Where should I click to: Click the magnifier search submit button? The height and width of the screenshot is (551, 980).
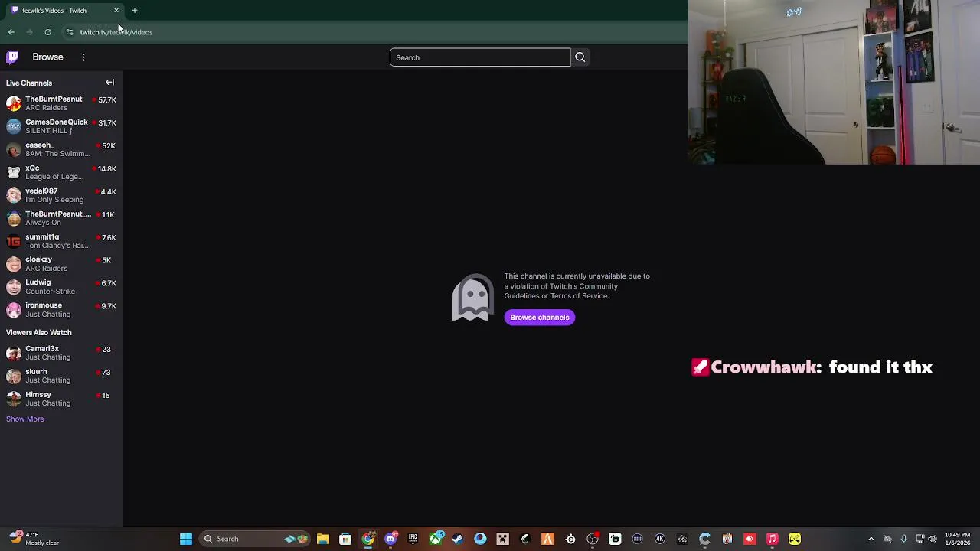coord(580,57)
